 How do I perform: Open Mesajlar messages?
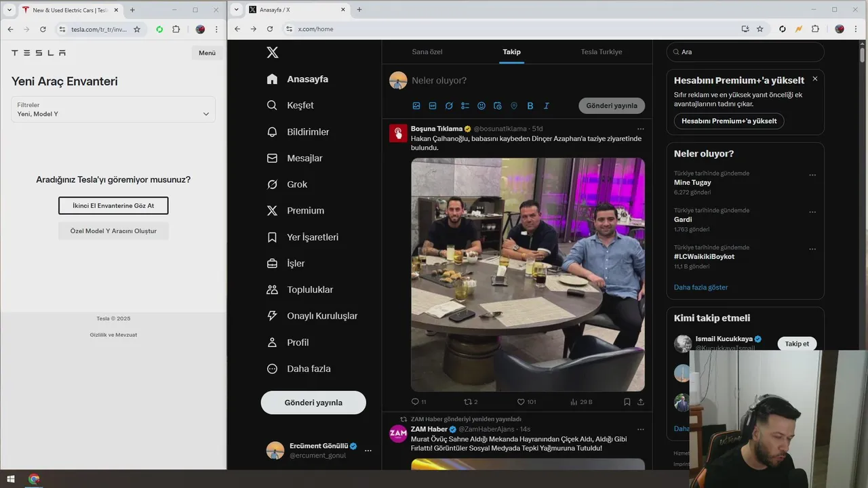click(294, 158)
